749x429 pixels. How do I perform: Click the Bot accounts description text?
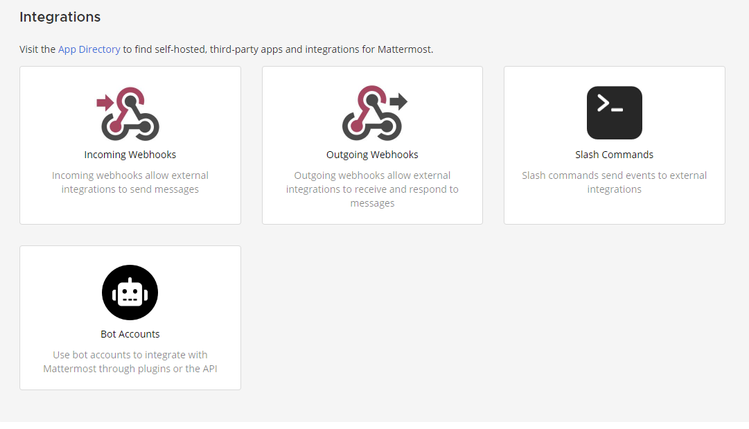pos(130,362)
